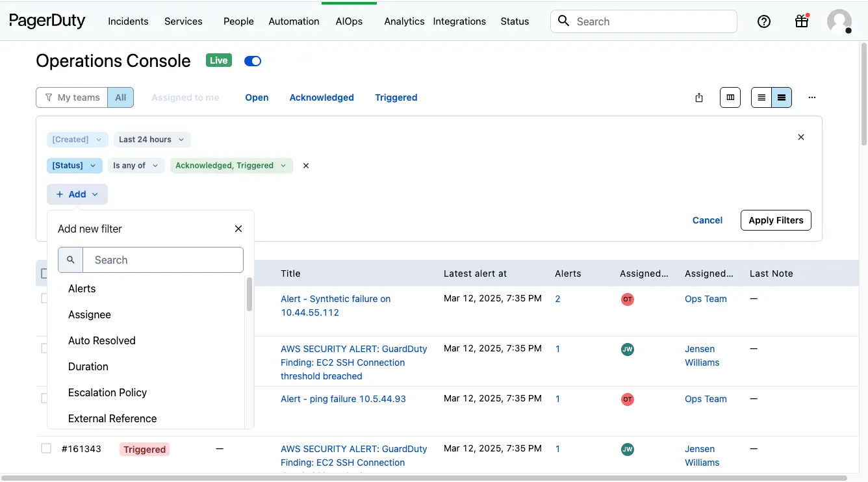The image size is (868, 482).
Task: Open the [Status] field dropdown
Action: click(75, 166)
